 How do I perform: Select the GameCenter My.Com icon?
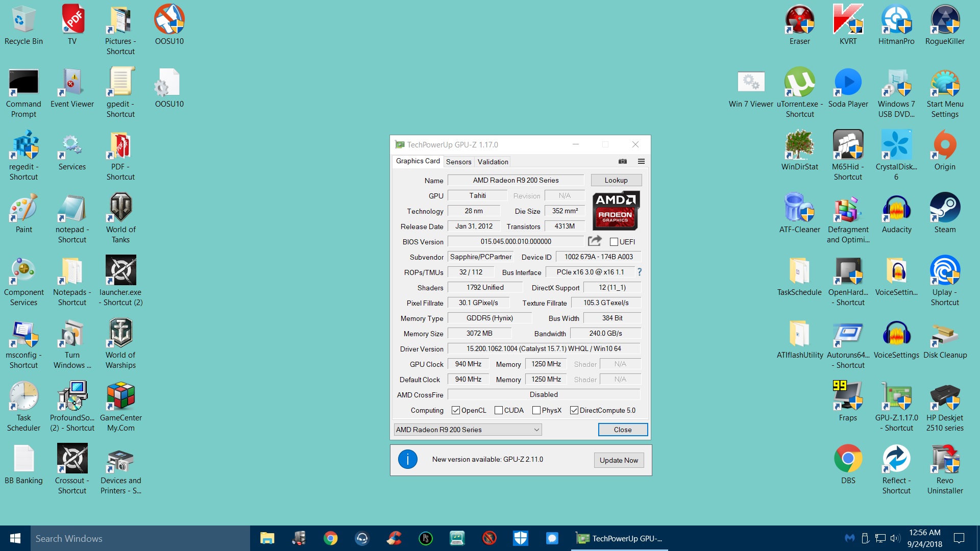(120, 406)
